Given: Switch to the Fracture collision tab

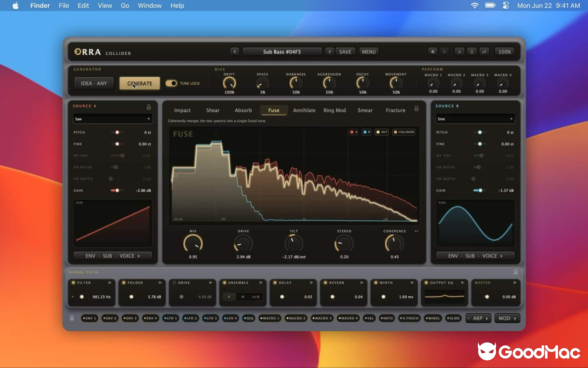Looking at the screenshot, I should [x=396, y=110].
